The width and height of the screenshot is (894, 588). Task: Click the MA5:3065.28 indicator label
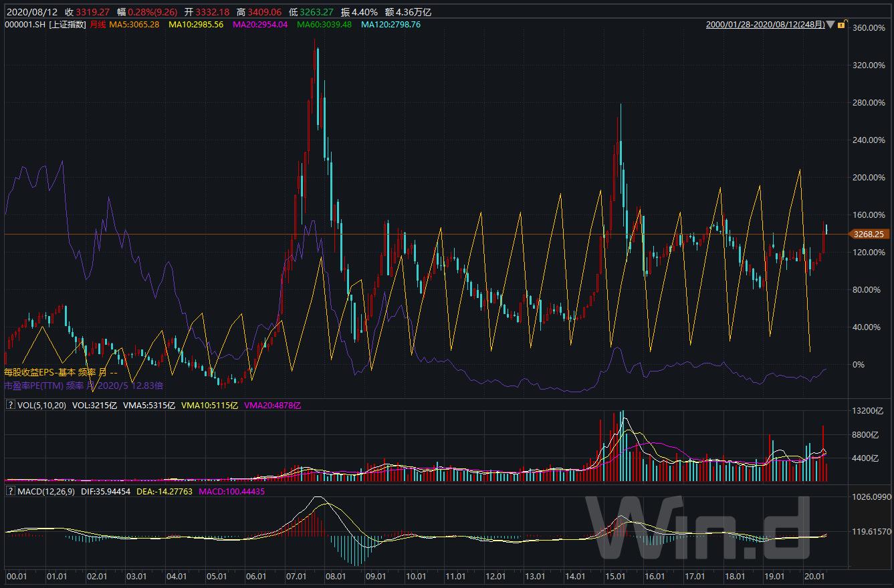click(134, 25)
